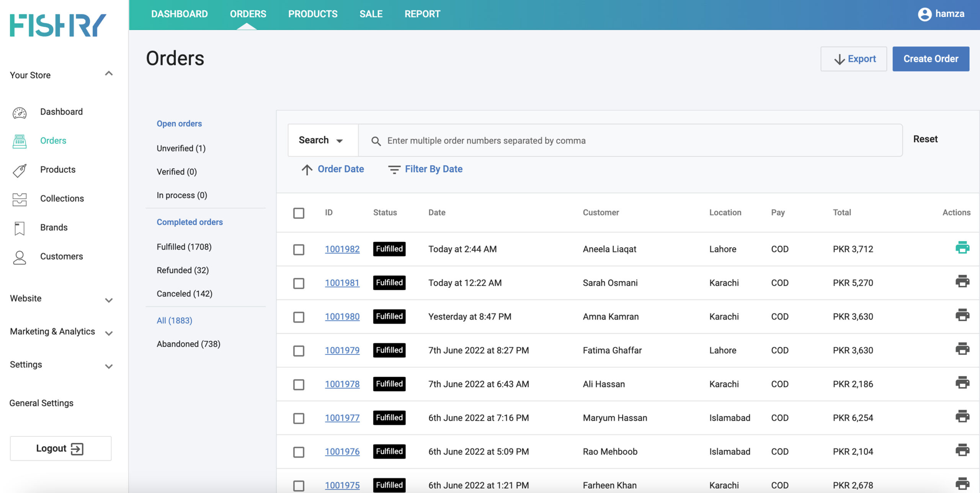This screenshot has width=980, height=493.
Task: Click the print icon for order 1001982
Action: click(x=962, y=248)
